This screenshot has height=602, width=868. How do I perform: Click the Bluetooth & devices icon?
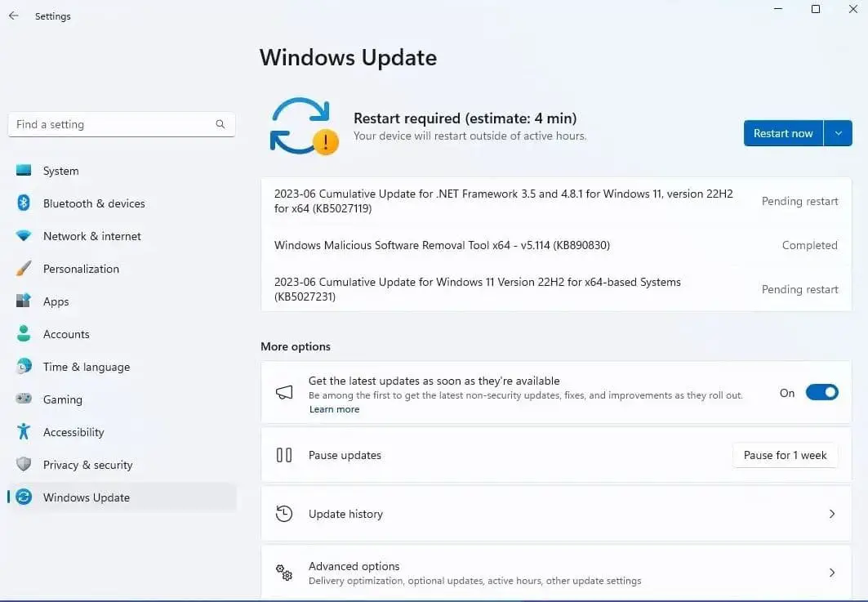pyautogui.click(x=24, y=203)
